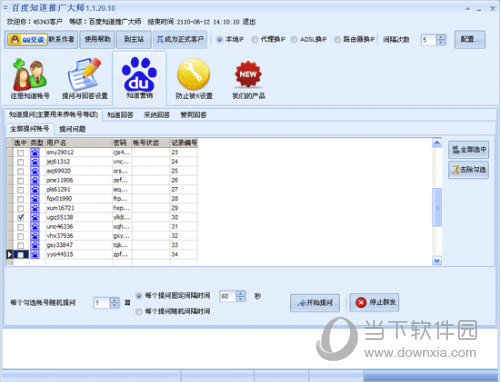Open the 提问与回答设置 notepad-and-pencil icon
Screen dimensions: 501x382
tap(85, 79)
